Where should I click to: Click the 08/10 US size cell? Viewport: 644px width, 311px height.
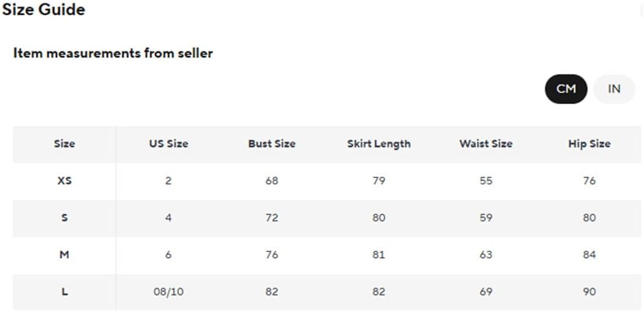click(169, 292)
